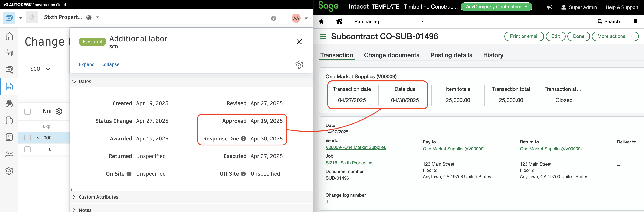Go to Sage Intacct home icon
The image size is (644, 212).
tap(339, 21)
